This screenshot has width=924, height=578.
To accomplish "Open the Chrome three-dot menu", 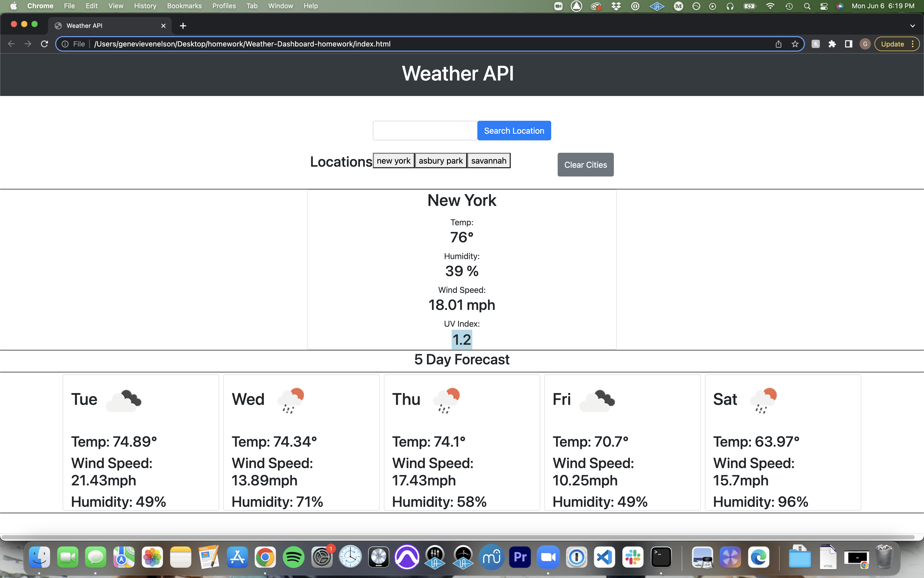I will click(x=913, y=44).
